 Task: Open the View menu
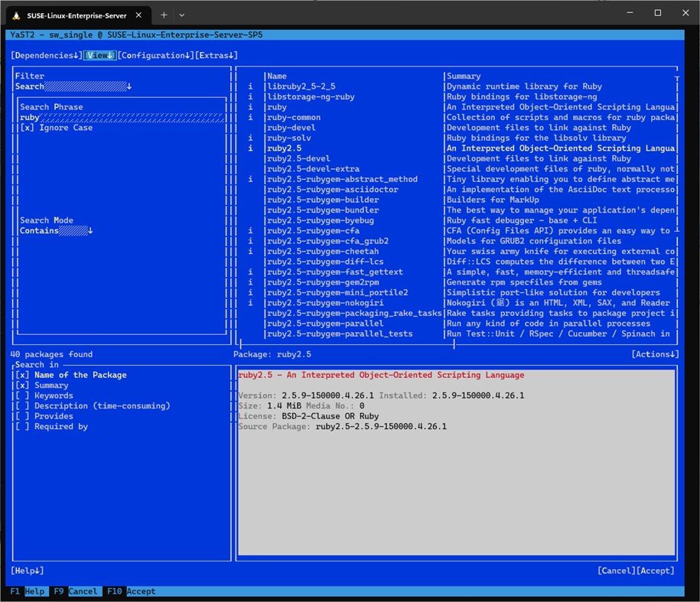tap(100, 55)
